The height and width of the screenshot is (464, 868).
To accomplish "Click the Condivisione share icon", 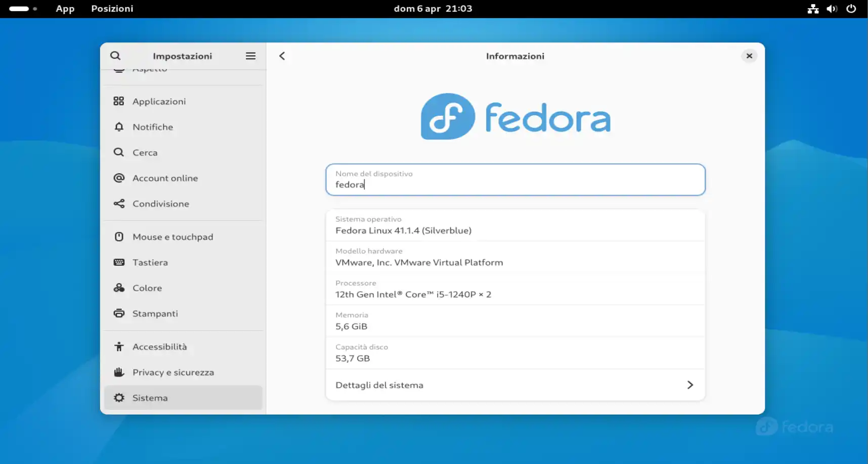I will pos(119,204).
